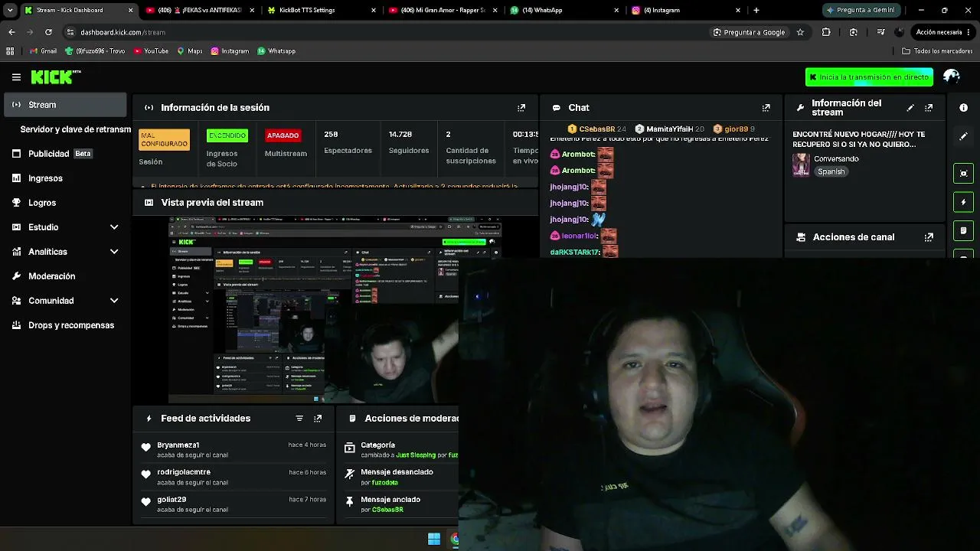
Task: Open the browser tab search dropdown
Action: (x=10, y=11)
